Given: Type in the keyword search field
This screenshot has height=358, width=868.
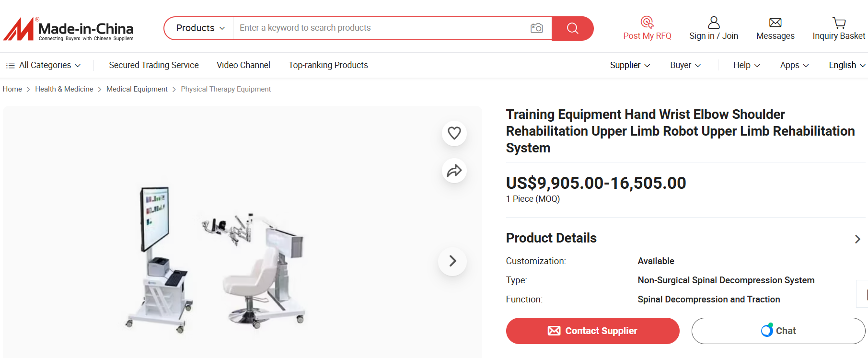Looking at the screenshot, I should point(379,28).
